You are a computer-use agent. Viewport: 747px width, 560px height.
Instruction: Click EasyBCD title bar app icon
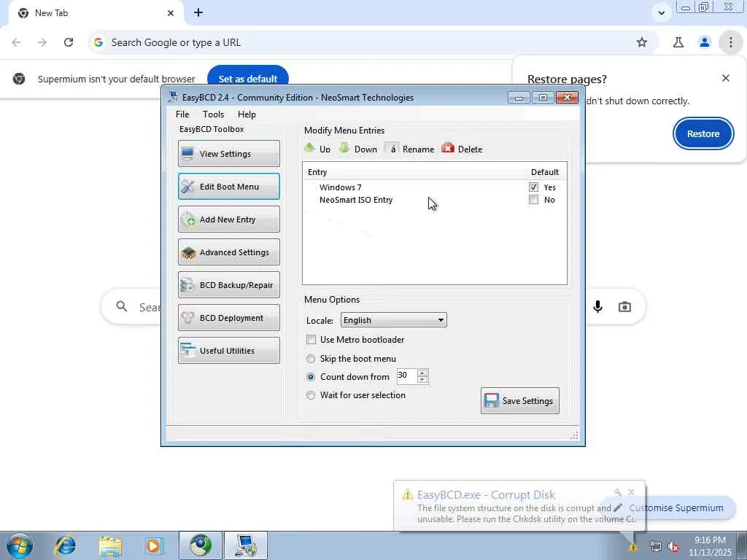(172, 97)
